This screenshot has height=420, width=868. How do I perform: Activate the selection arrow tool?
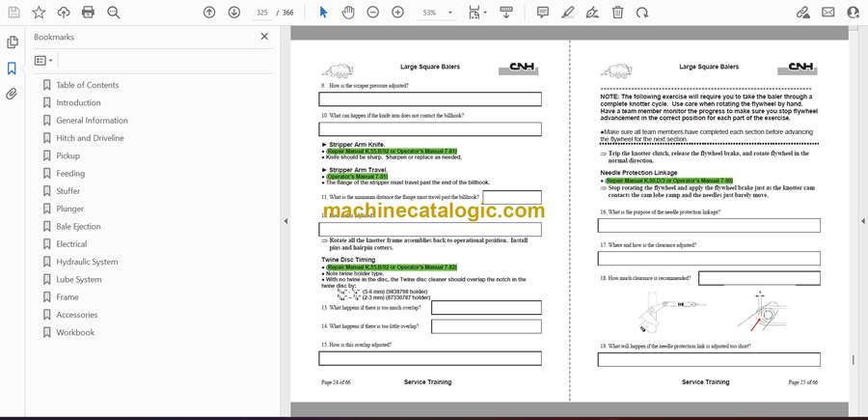[x=323, y=13]
